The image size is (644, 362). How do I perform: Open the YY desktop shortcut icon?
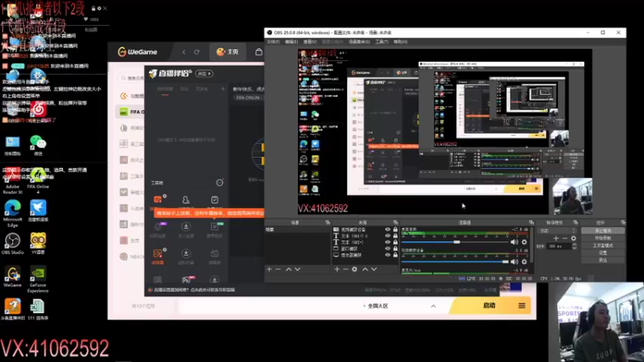pos(38,243)
